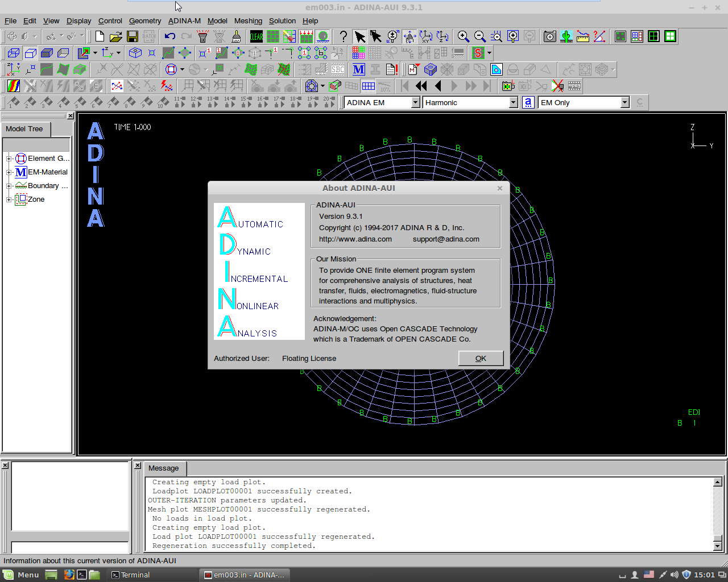The height and width of the screenshot is (582, 728).
Task: Click the Message pane scroll-down arrow
Action: tap(718, 546)
